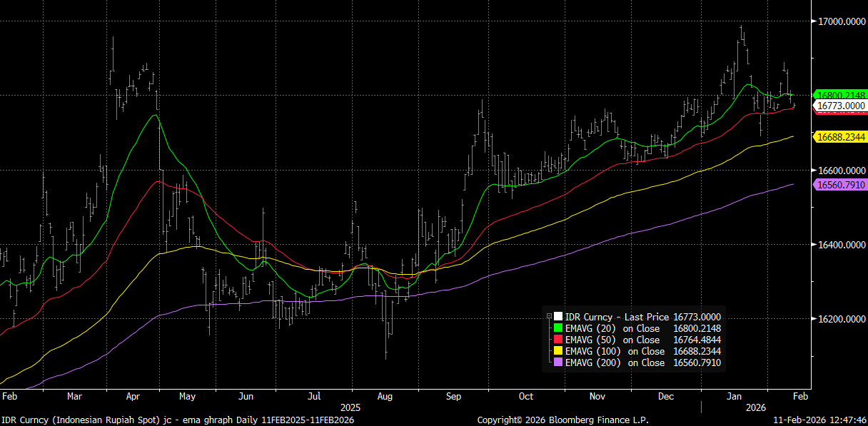
Task: Click the 16200.0000 y-axis label
Action: 841,319
